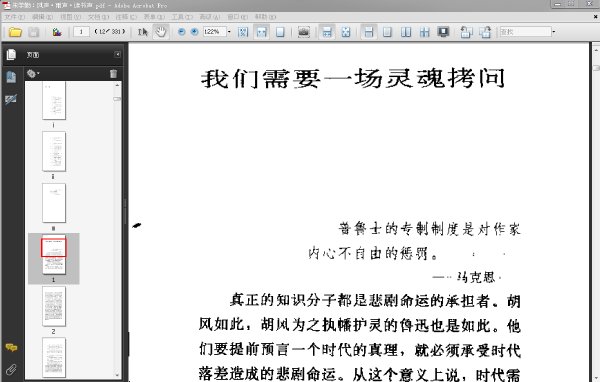The height and width of the screenshot is (382, 600).
Task: Open the 编辑 (Edit) menu
Action: (42, 17)
